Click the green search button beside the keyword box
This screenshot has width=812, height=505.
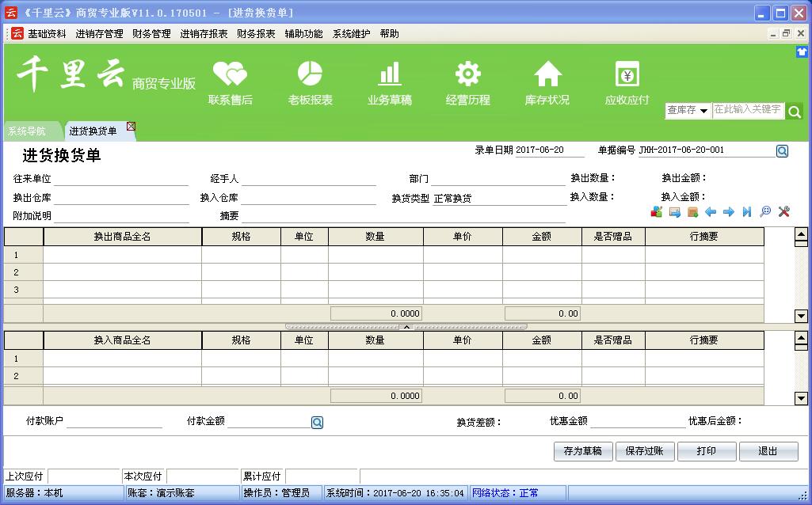pyautogui.click(x=795, y=112)
